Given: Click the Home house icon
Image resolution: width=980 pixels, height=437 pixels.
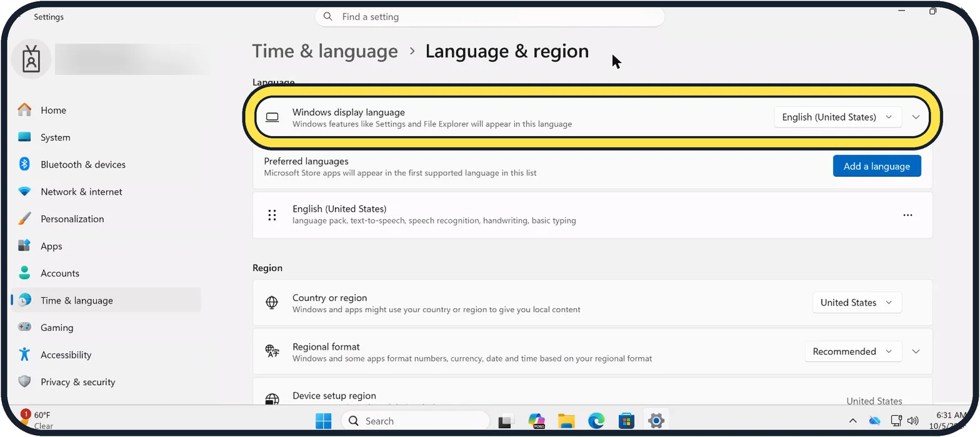Looking at the screenshot, I should (x=24, y=110).
